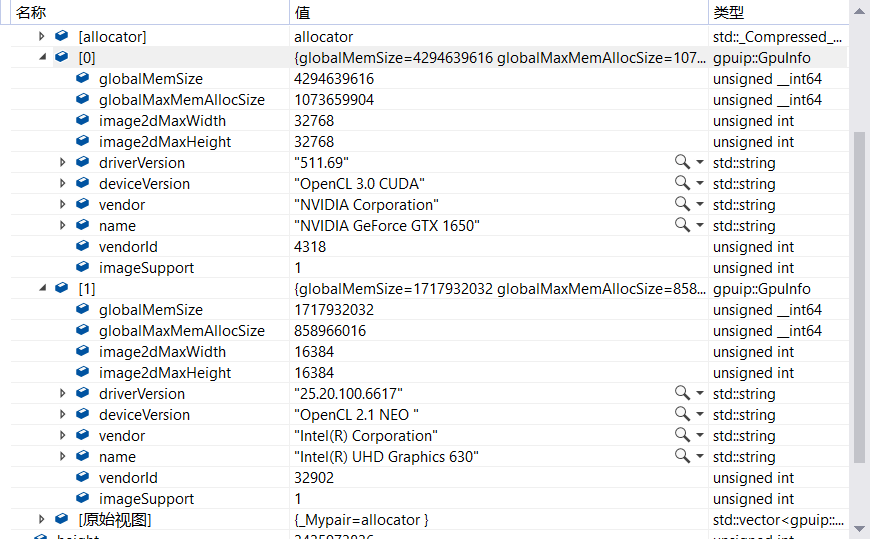Open visualizer dropdown arrow for NVIDIA name row
Image resolution: width=870 pixels, height=539 pixels.
click(x=700, y=226)
